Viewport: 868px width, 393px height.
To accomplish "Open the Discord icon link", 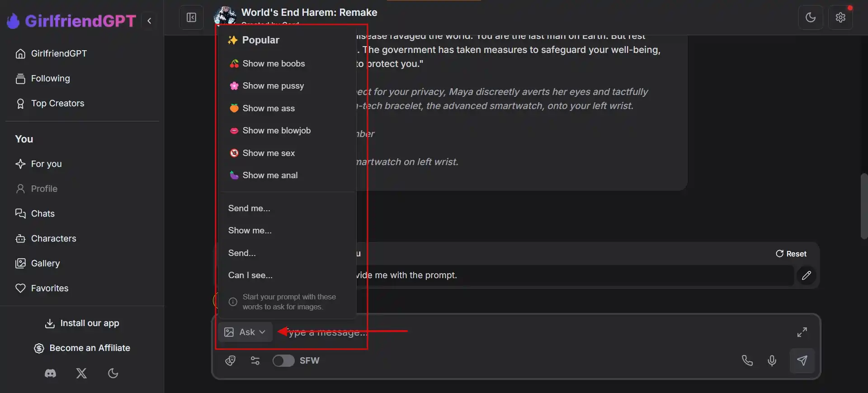I will [50, 373].
